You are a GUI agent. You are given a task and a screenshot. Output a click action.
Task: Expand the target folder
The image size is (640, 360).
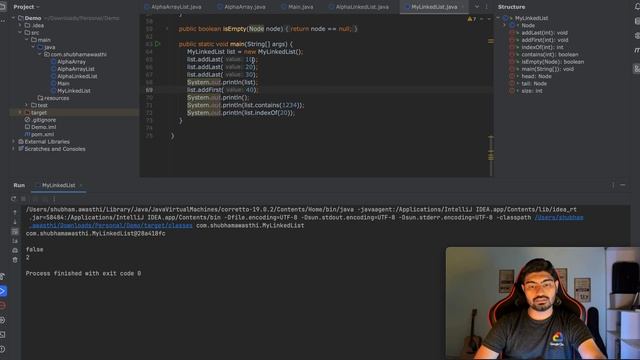pyautogui.click(x=20, y=113)
